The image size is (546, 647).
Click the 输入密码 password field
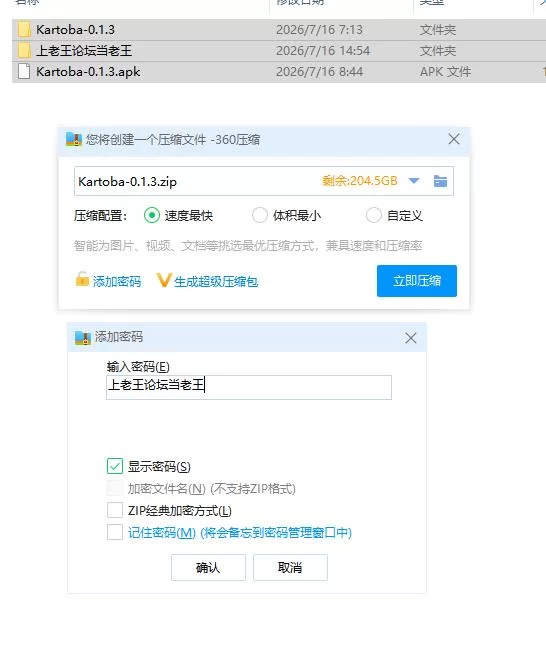pyautogui.click(x=249, y=387)
